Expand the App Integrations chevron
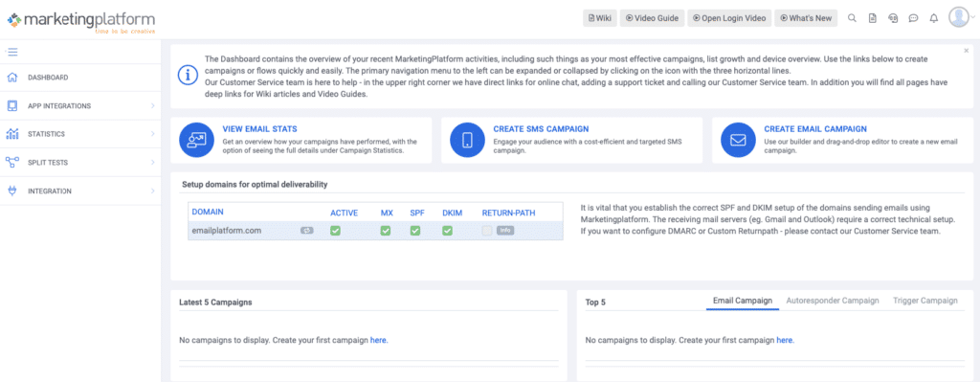Screen dimensions: 980x382 point(152,105)
